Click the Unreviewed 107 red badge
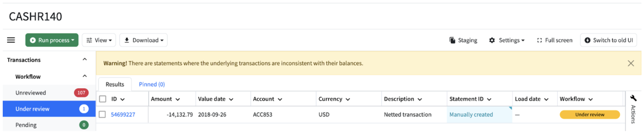Image resolution: width=644 pixels, height=137 pixels. tap(81, 93)
